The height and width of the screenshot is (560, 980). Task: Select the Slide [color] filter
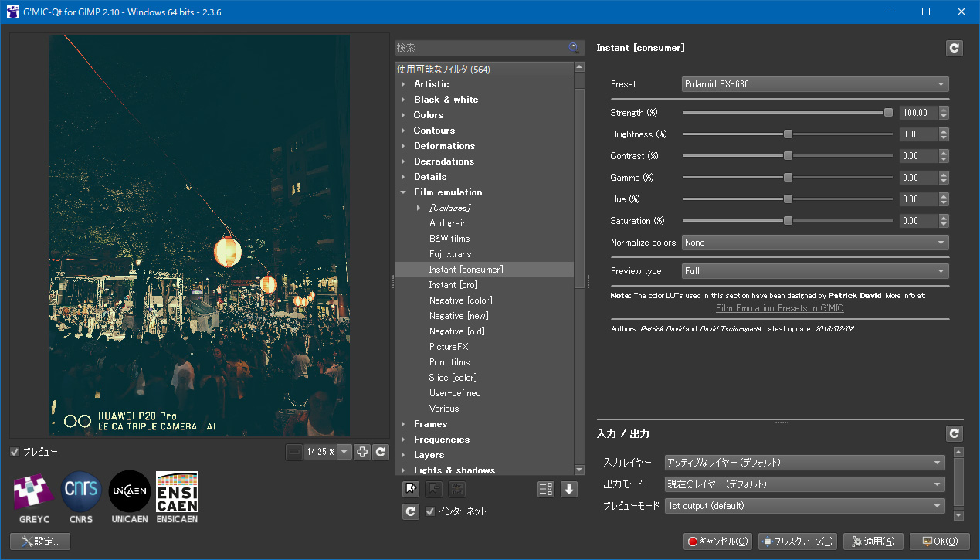(453, 378)
